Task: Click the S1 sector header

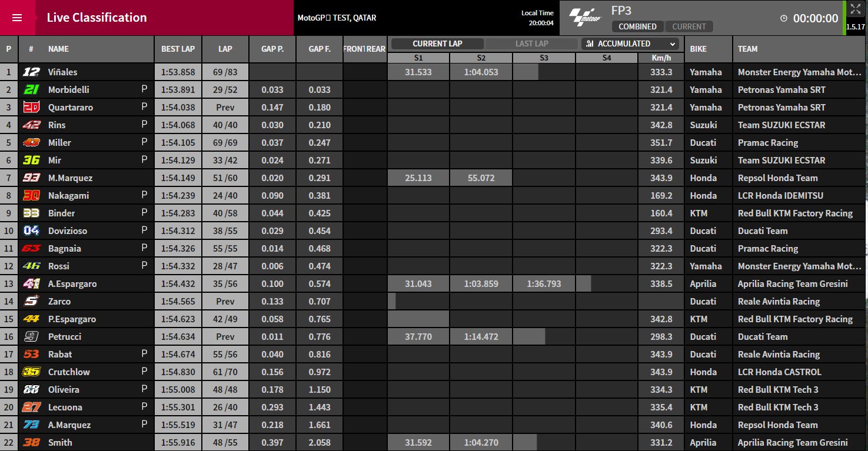Action: coord(418,58)
